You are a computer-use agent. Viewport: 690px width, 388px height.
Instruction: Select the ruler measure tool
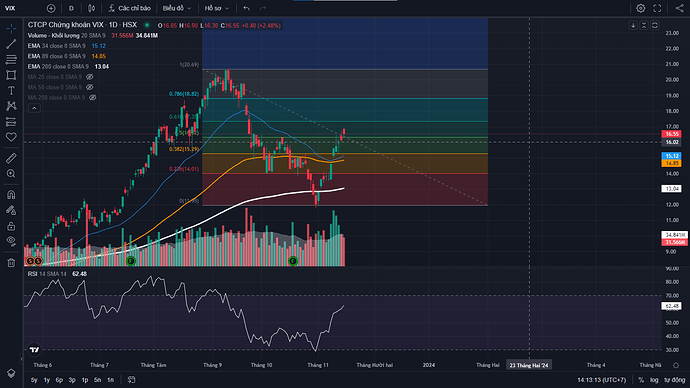click(11, 158)
